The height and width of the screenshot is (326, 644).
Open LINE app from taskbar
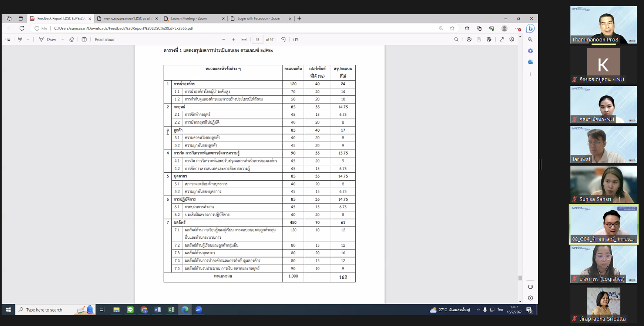pyautogui.click(x=130, y=310)
